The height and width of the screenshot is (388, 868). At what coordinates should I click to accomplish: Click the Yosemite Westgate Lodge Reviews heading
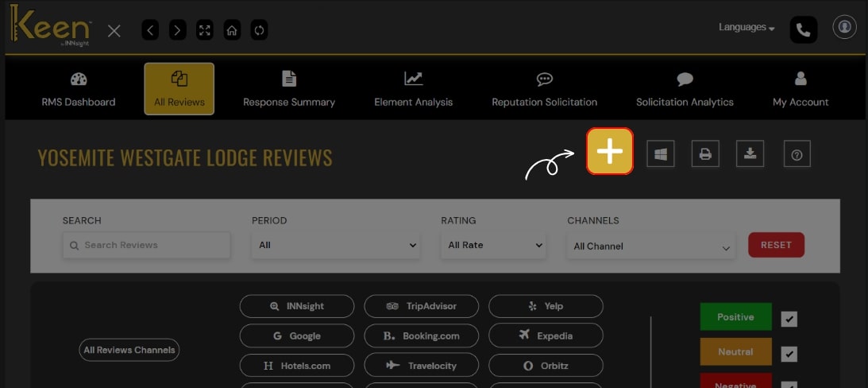point(185,158)
